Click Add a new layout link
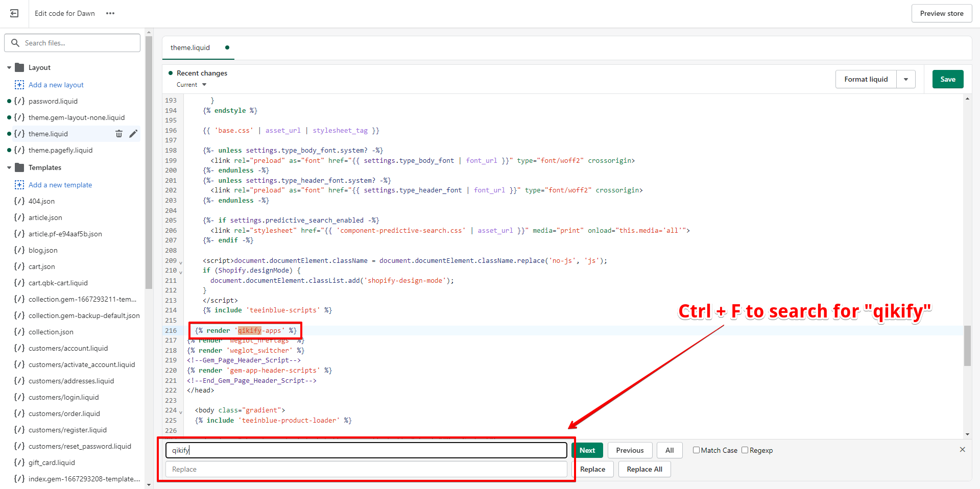This screenshot has height=489, width=980. coord(56,85)
